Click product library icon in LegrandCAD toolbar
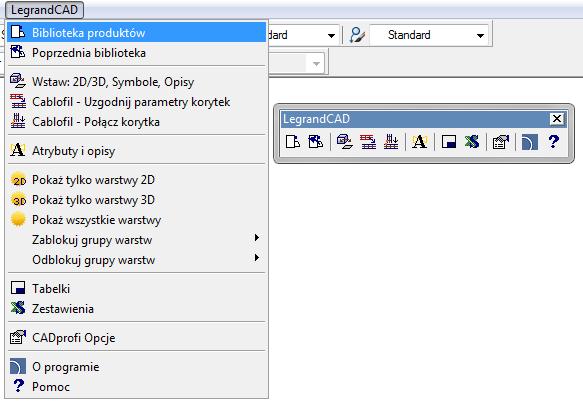 click(x=293, y=142)
